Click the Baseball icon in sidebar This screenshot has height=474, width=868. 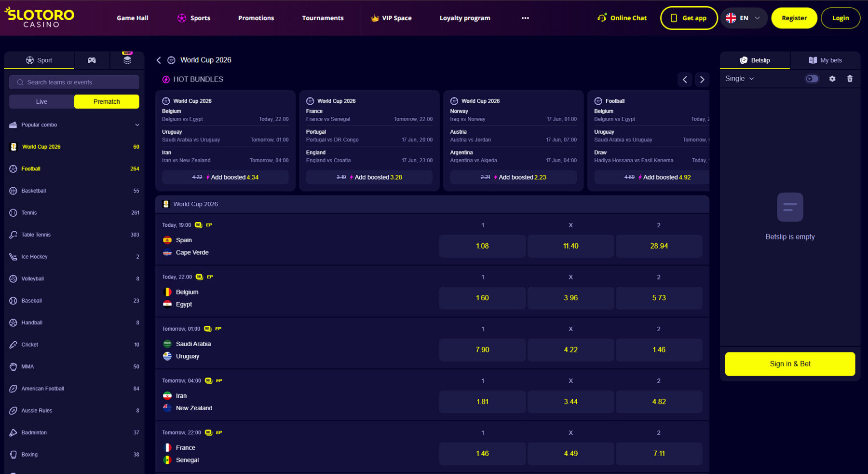(x=14, y=301)
